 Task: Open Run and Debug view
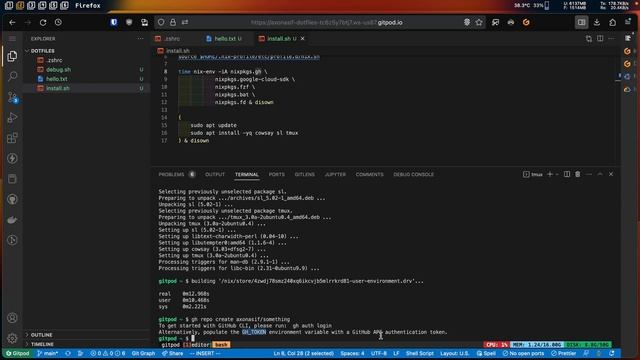(12, 118)
